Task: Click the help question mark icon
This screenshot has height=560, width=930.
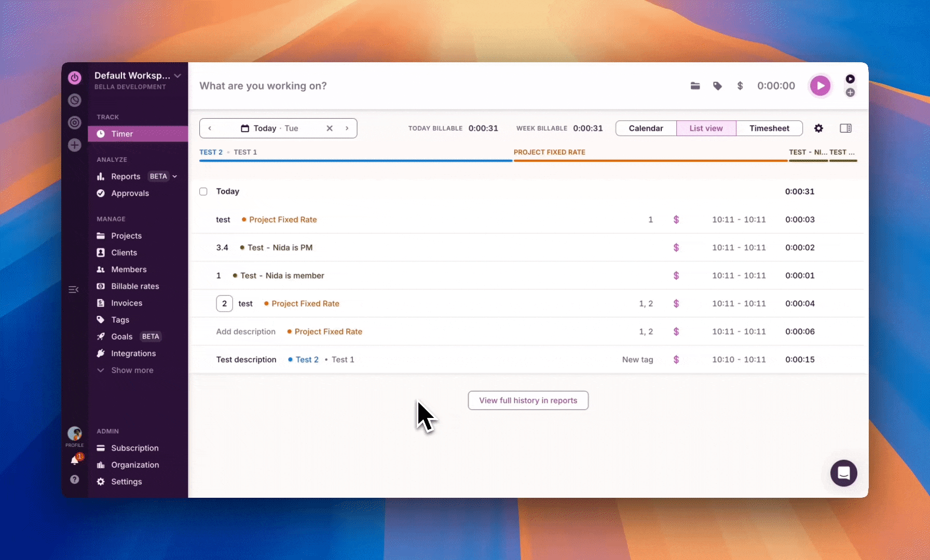Action: pos(75,480)
